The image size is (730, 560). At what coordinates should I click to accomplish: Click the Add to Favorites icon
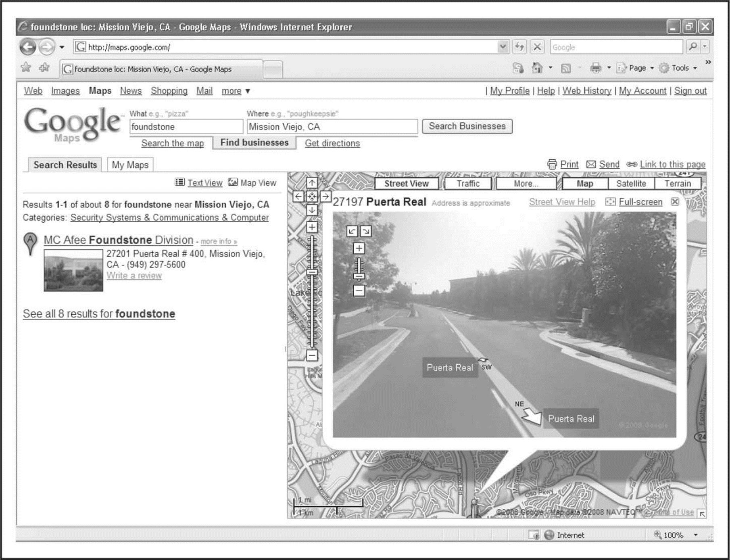click(44, 67)
